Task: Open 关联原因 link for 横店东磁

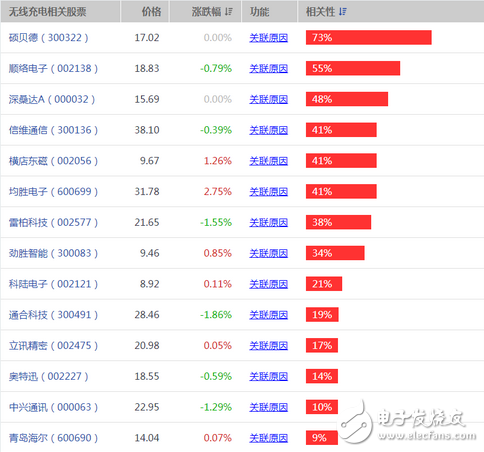Action: (268, 161)
